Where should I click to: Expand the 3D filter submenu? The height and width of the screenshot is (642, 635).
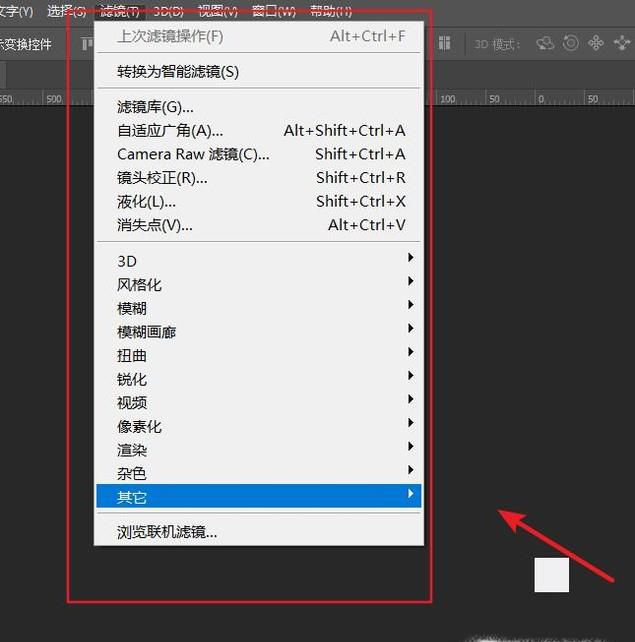(x=259, y=261)
